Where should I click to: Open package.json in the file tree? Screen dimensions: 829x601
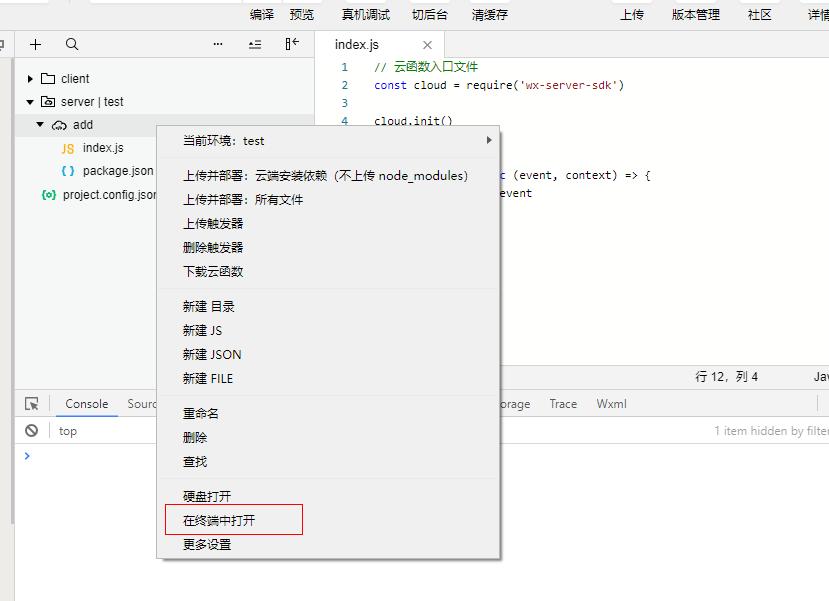118,171
